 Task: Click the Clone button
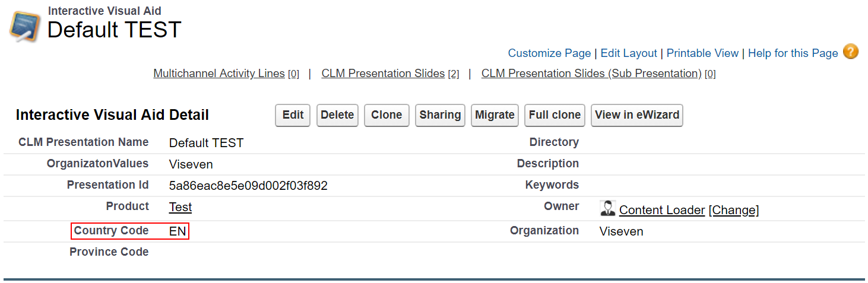coord(387,115)
